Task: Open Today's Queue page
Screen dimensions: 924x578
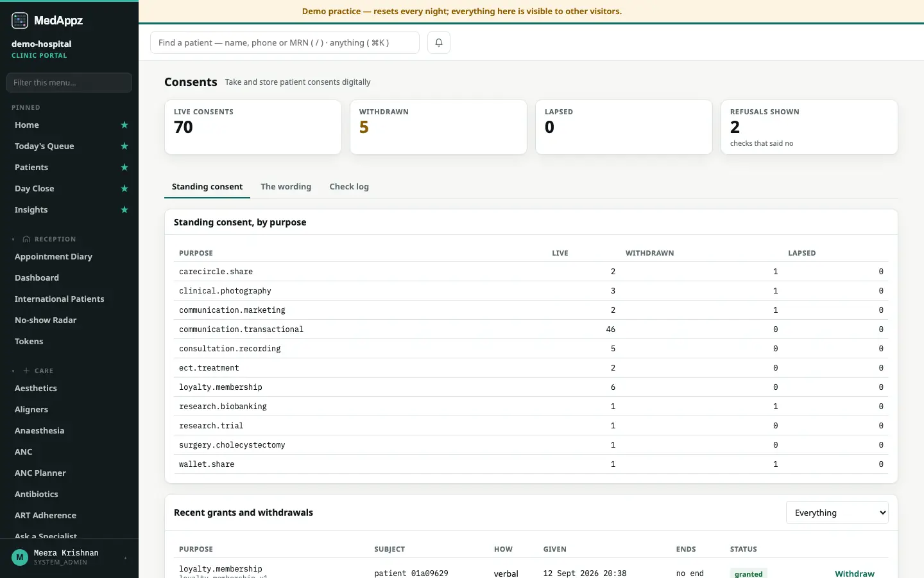Action: 44,146
